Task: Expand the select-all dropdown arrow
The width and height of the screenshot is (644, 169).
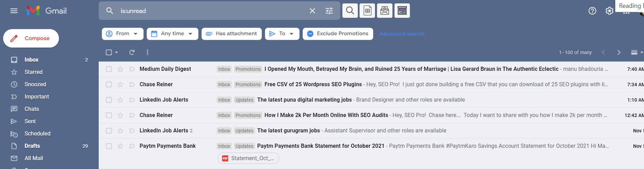Action: (x=117, y=52)
